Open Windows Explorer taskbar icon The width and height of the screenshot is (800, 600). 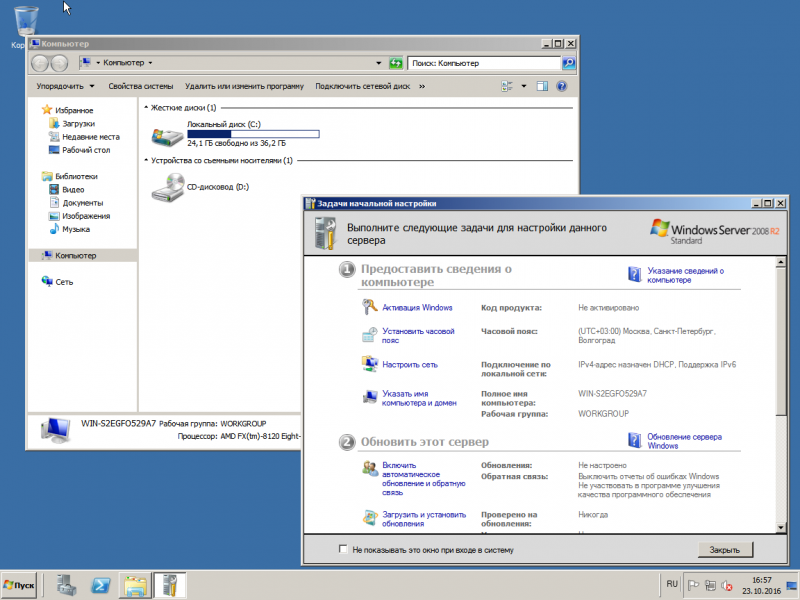pyautogui.click(x=135, y=585)
